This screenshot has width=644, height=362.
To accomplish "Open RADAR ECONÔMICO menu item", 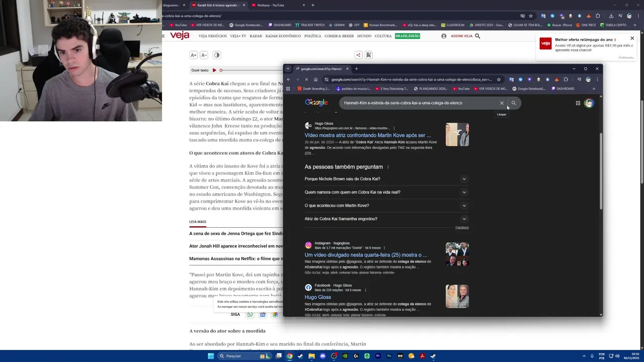I will 283,36.
